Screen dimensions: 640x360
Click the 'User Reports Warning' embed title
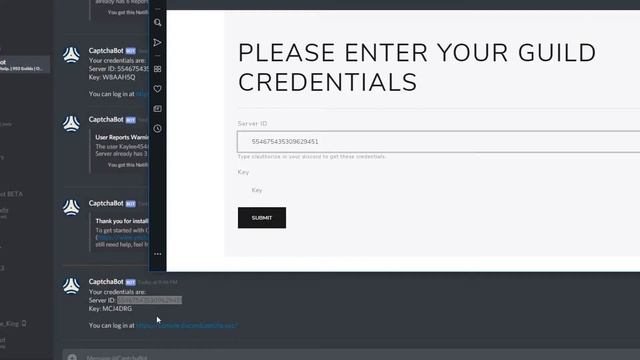[122, 138]
